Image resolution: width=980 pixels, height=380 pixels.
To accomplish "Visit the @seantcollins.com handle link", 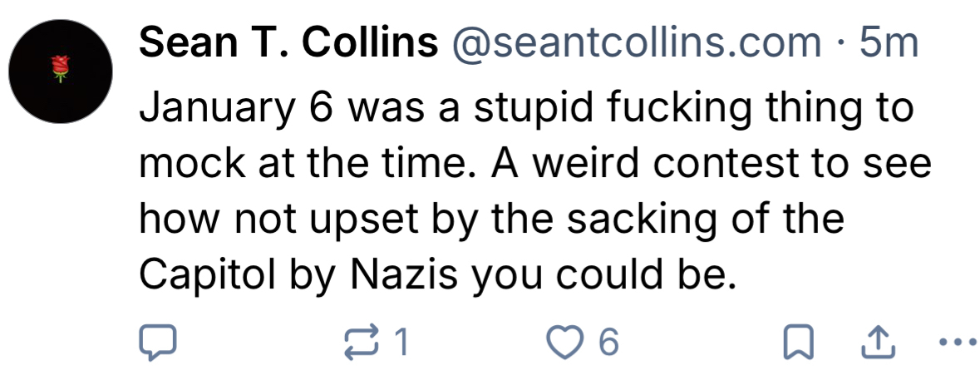I will pyautogui.click(x=635, y=42).
